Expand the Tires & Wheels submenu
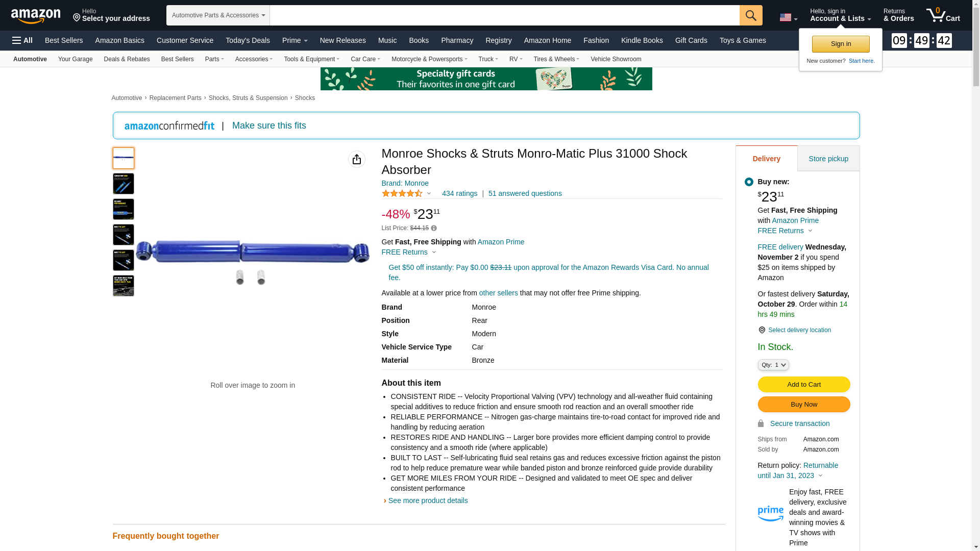The width and height of the screenshot is (980, 551). click(556, 59)
